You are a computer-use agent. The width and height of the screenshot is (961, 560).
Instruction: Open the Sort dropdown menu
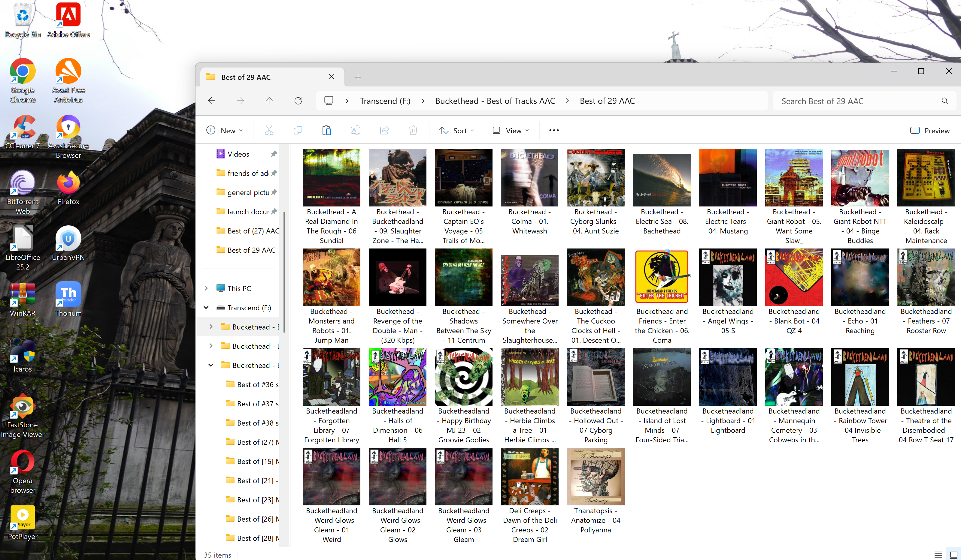[x=456, y=130]
